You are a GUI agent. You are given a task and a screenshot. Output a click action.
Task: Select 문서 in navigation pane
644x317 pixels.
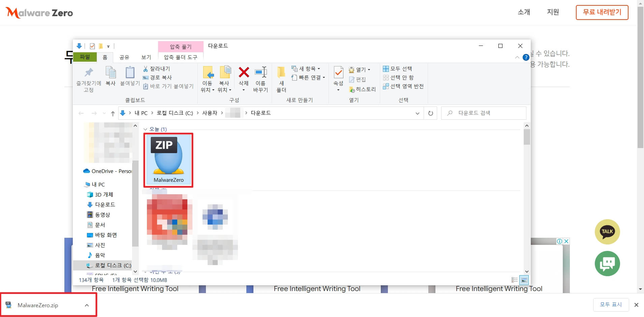click(x=96, y=225)
